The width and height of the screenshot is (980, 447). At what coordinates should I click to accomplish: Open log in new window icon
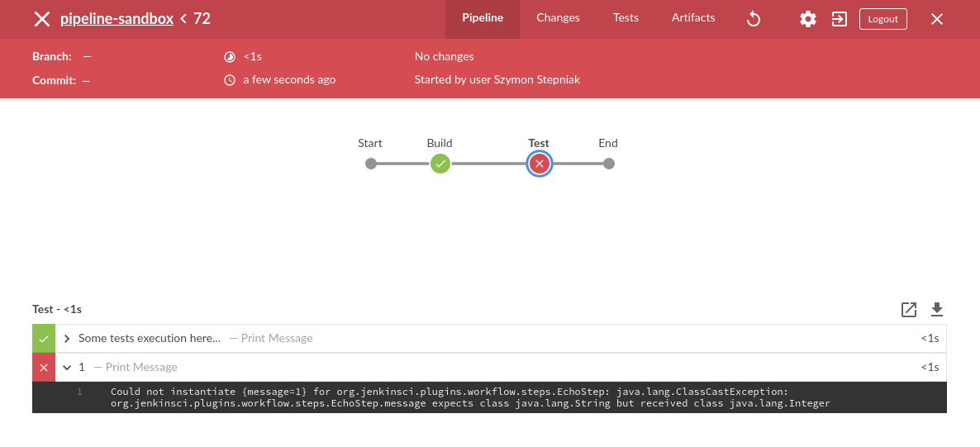point(909,310)
